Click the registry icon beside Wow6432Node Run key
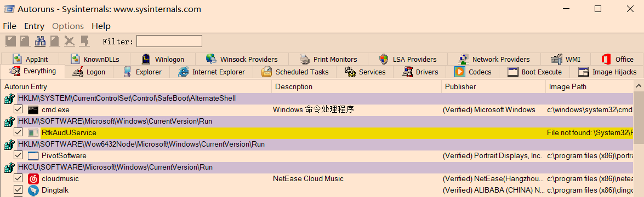The width and height of the screenshot is (644, 197). point(9,144)
